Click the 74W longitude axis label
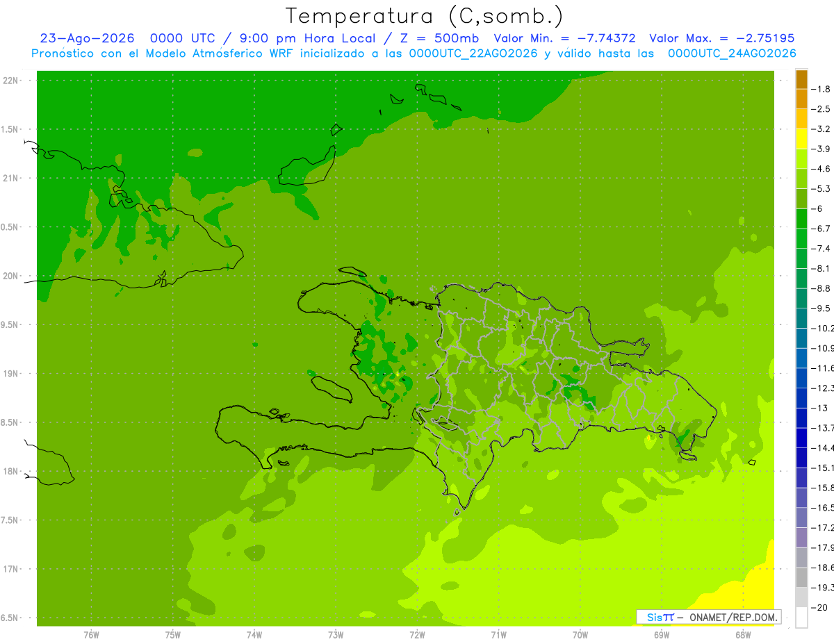The width and height of the screenshot is (834, 644). 254,634
